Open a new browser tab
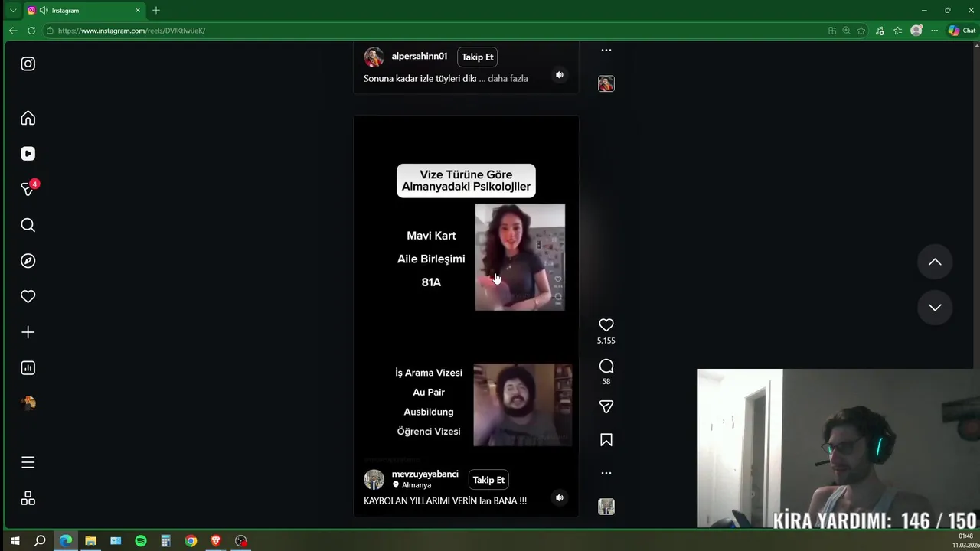Image resolution: width=980 pixels, height=551 pixels. point(156,11)
